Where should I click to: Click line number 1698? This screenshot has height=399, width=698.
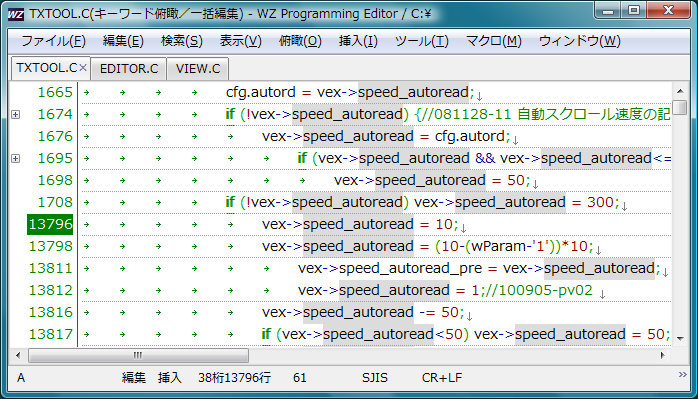click(x=55, y=180)
